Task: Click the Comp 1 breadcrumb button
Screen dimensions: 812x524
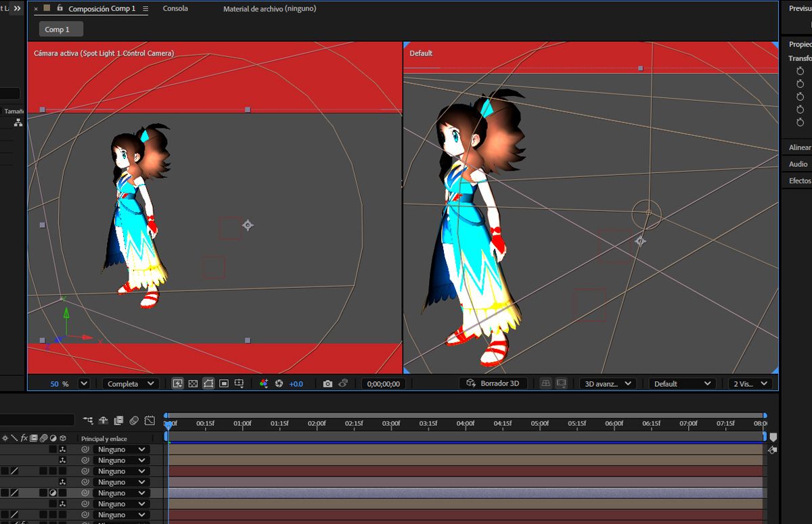Action: coord(61,29)
